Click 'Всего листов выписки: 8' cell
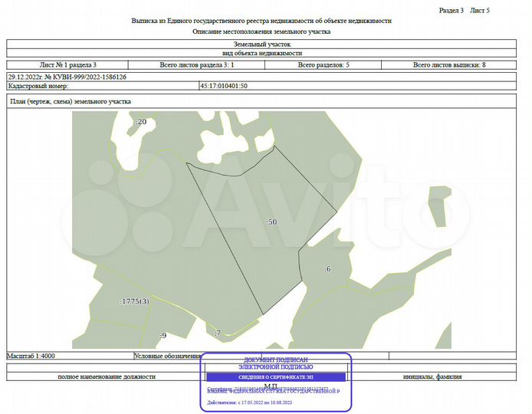Screen dimensions: 532x414 (449, 65)
